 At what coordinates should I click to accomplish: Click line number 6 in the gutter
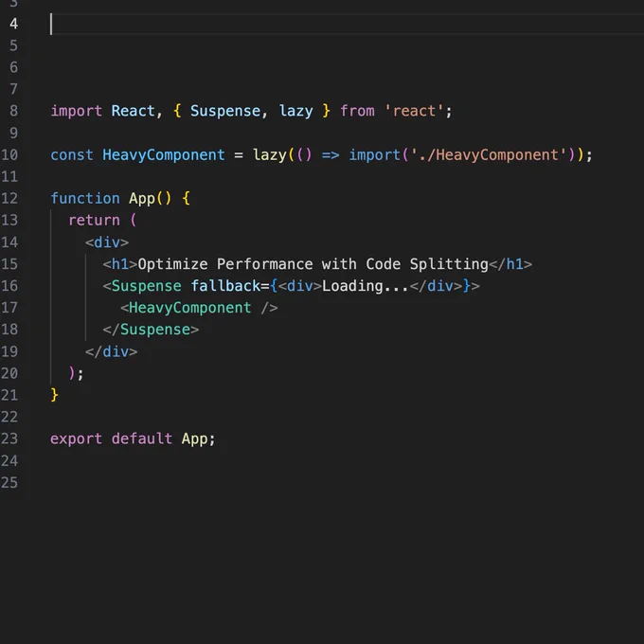click(x=13, y=67)
